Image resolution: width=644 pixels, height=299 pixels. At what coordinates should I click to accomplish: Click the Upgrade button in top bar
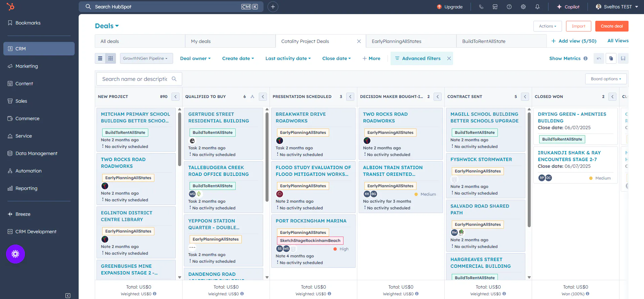click(x=450, y=7)
